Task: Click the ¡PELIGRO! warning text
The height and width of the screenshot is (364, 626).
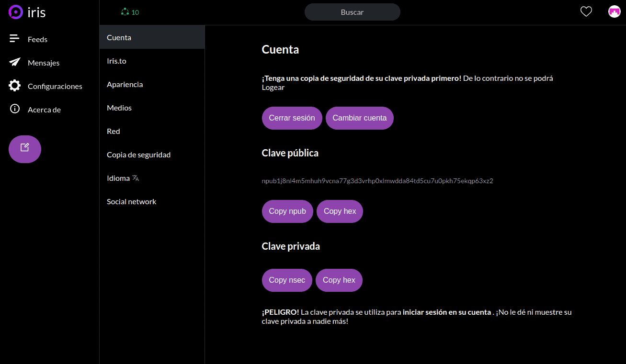Action: tap(281, 312)
